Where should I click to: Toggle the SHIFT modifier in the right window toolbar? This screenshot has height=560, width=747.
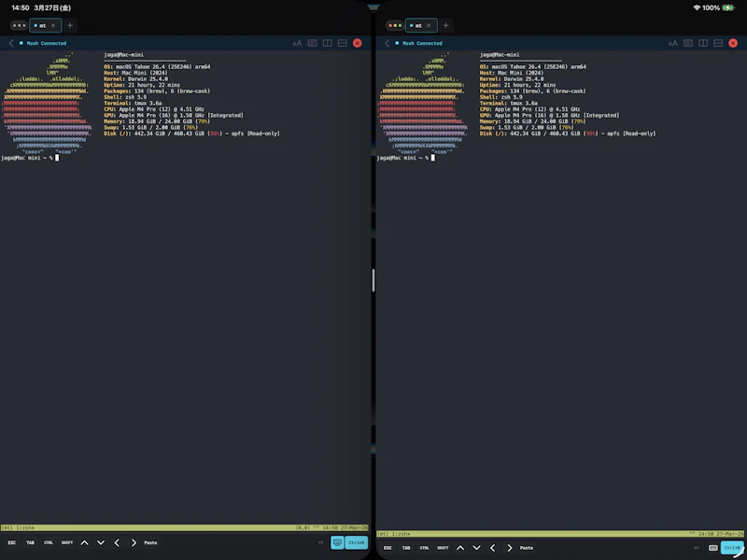[x=443, y=548]
